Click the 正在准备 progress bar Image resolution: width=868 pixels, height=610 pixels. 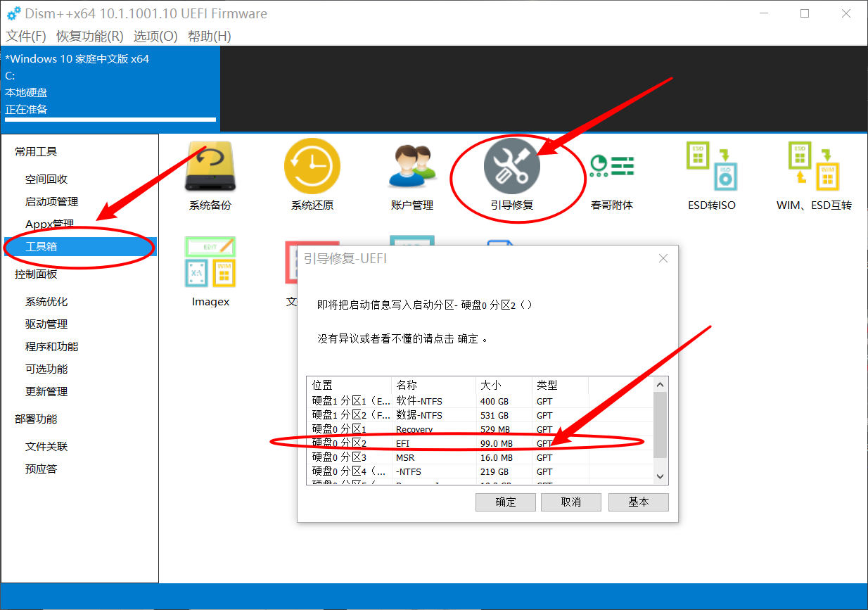[110, 120]
